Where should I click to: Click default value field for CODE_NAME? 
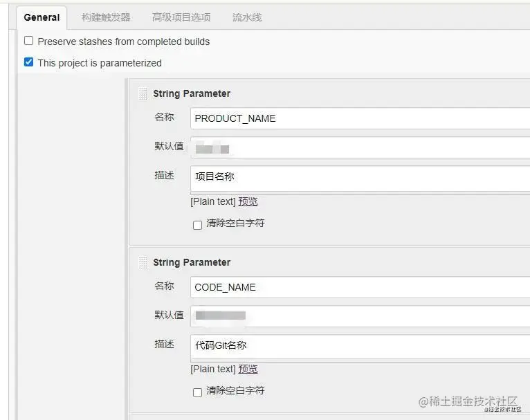point(360,316)
